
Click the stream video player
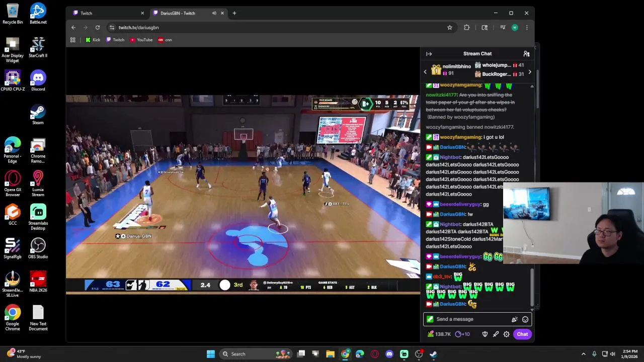point(243,195)
